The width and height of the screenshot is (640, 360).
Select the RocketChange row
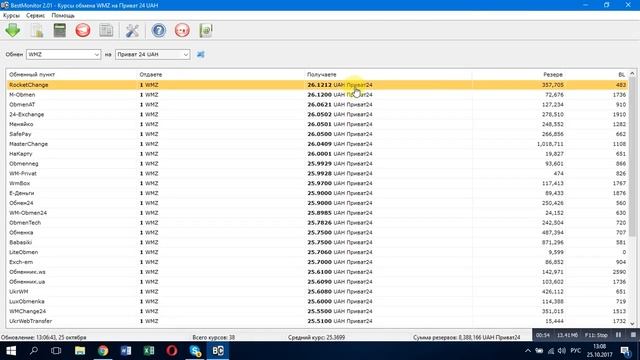318,85
